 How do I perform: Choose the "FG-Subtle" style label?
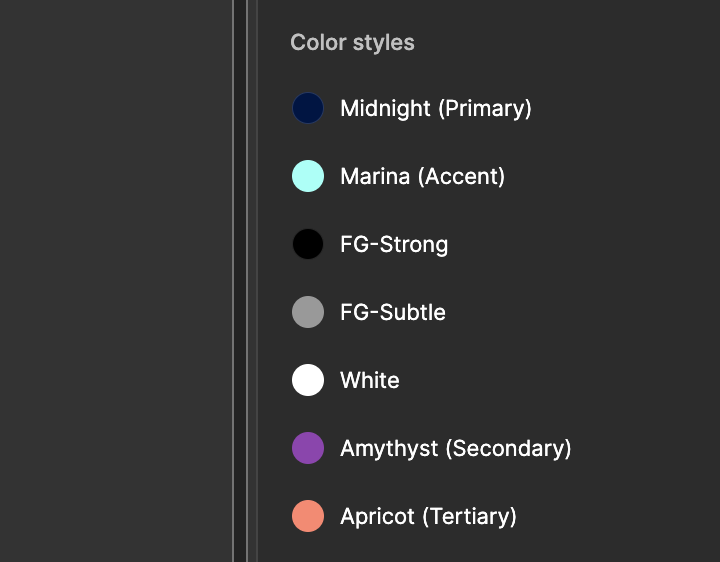(393, 312)
